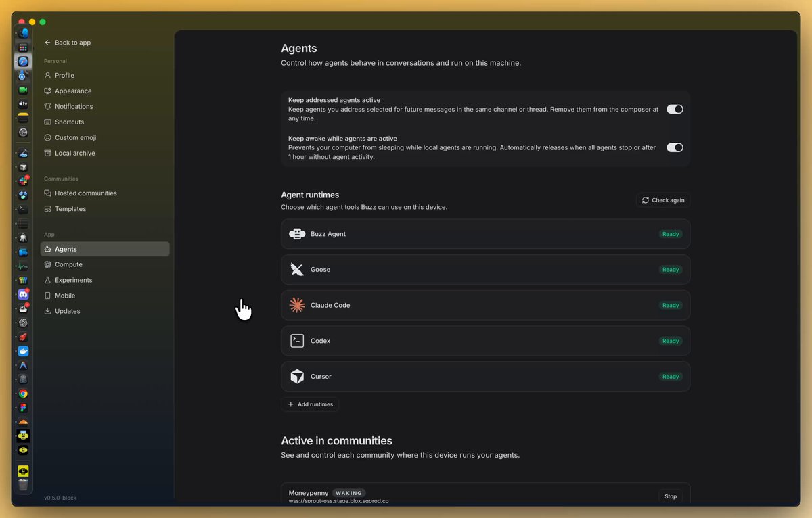Open Discord from the dock
This screenshot has width=812, height=518.
pos(23,294)
